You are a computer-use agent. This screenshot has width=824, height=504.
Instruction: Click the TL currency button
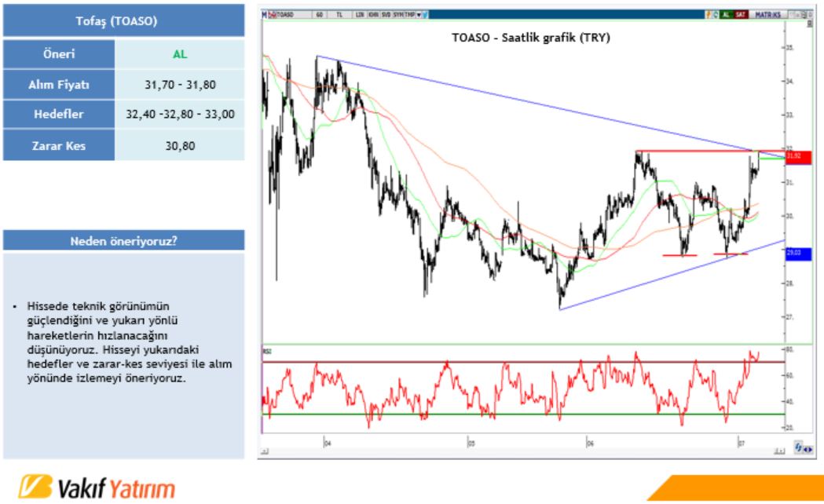point(339,15)
